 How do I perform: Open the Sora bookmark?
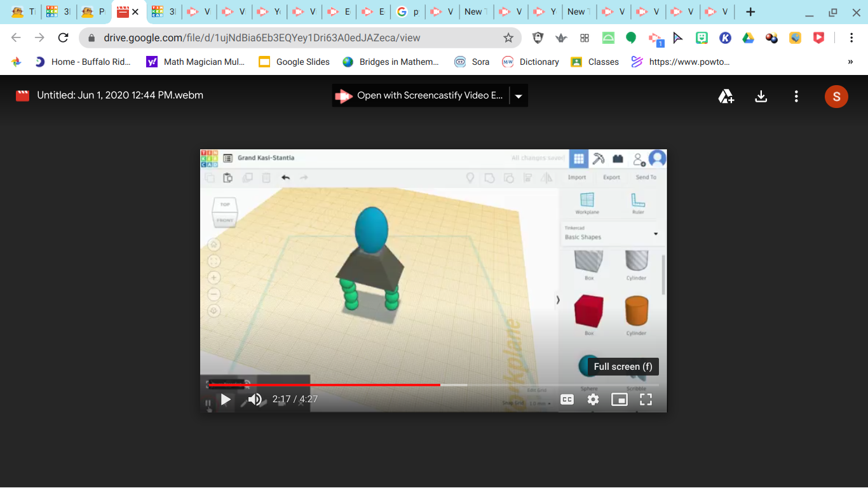point(472,62)
